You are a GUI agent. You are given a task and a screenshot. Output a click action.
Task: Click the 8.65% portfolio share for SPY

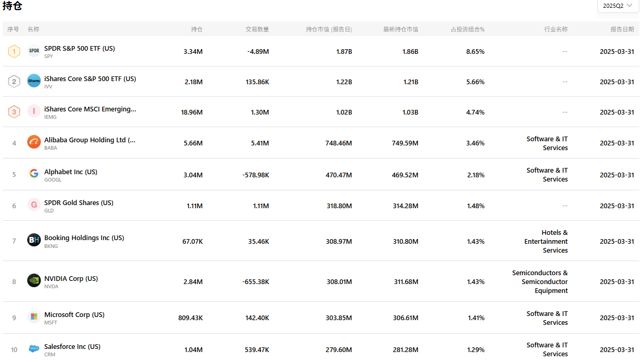tap(475, 52)
